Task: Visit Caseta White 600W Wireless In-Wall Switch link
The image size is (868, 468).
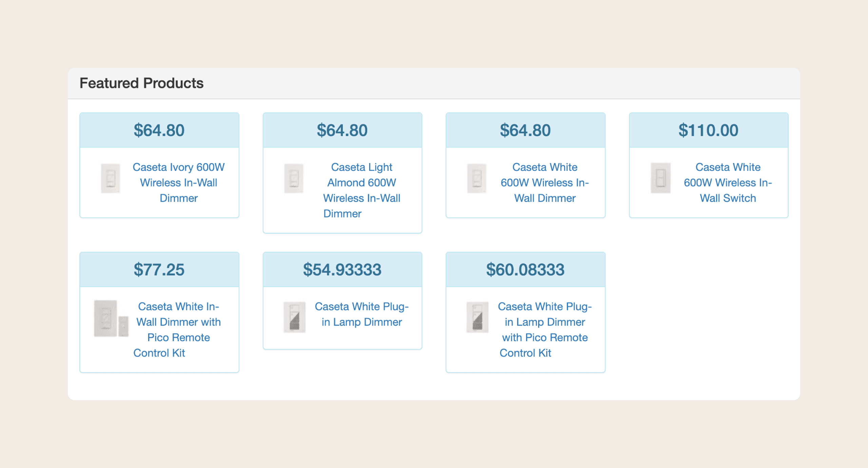Action: click(x=728, y=182)
